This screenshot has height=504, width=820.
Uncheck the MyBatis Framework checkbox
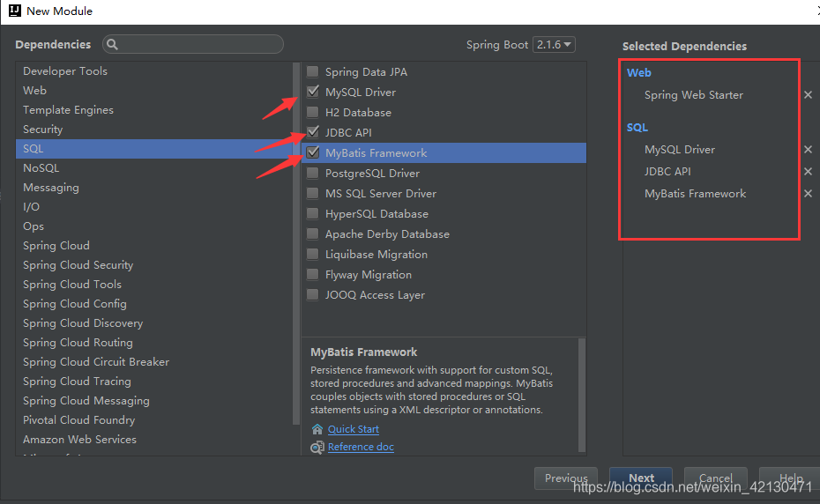click(313, 152)
